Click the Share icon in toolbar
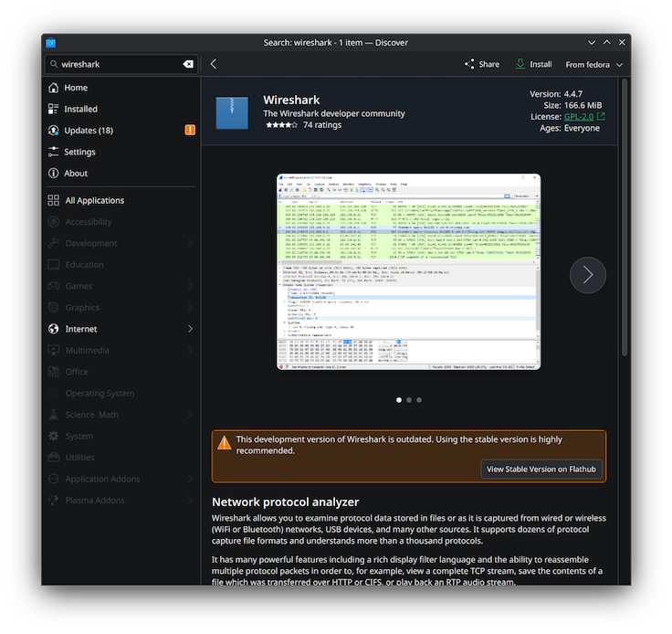 (x=469, y=64)
